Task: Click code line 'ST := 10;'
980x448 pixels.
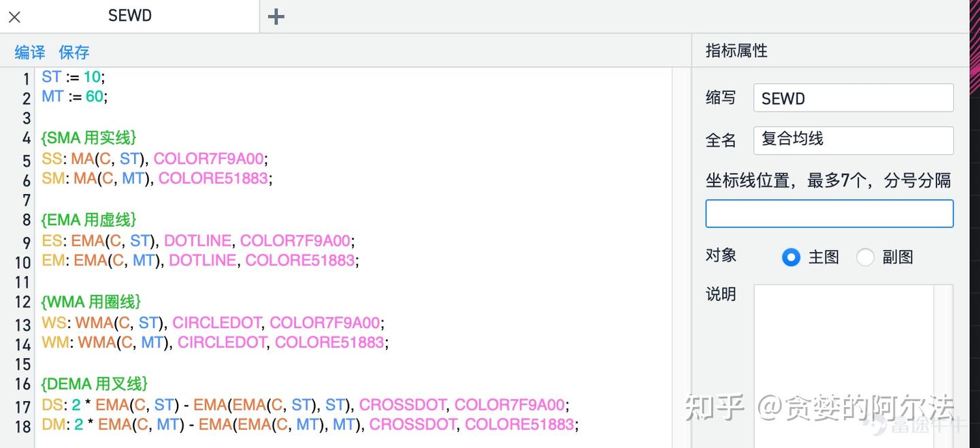Action: click(x=73, y=77)
